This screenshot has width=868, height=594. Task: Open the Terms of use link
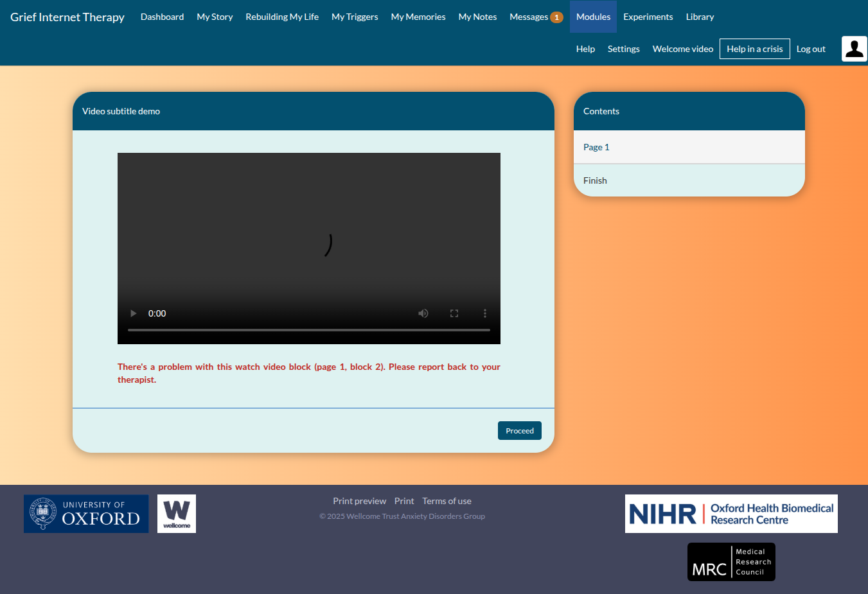pos(447,501)
